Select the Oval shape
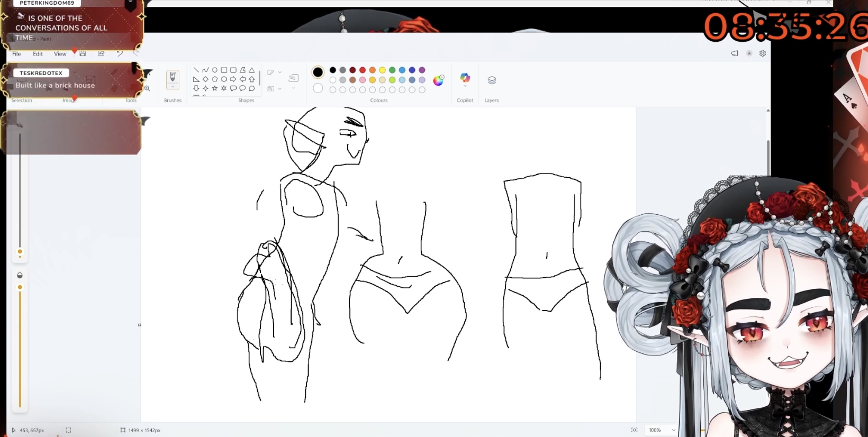 (215, 70)
